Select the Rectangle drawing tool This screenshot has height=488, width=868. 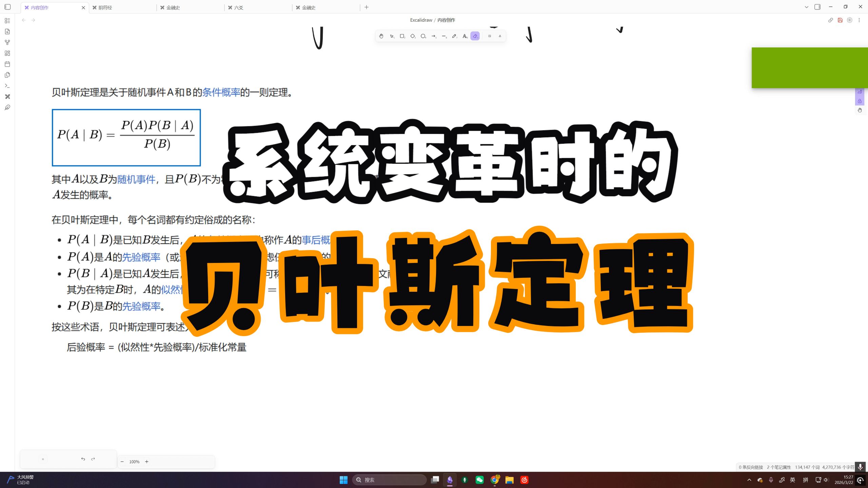tap(402, 36)
